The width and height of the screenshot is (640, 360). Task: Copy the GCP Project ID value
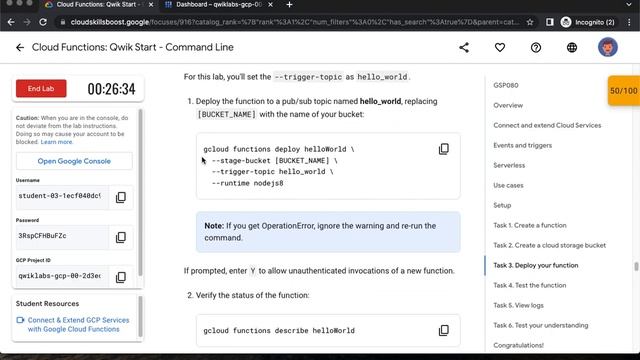pos(121,277)
